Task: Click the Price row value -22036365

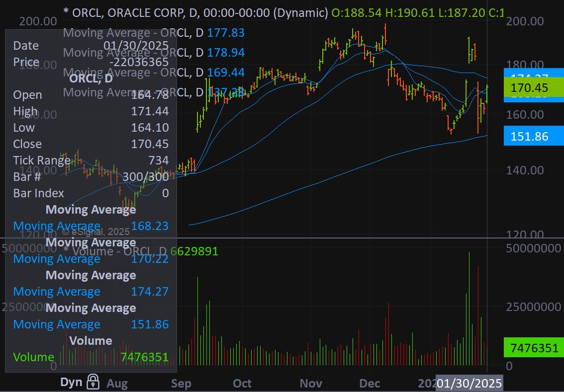Action: point(139,62)
